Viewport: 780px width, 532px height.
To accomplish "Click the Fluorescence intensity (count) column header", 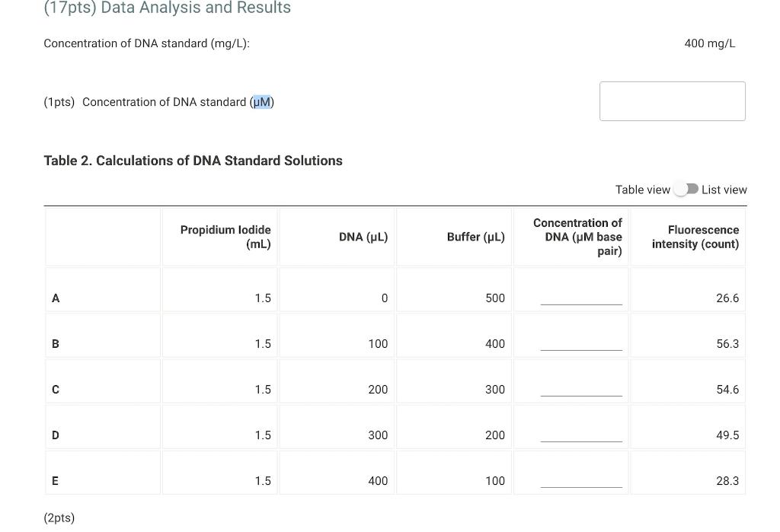I will click(695, 237).
